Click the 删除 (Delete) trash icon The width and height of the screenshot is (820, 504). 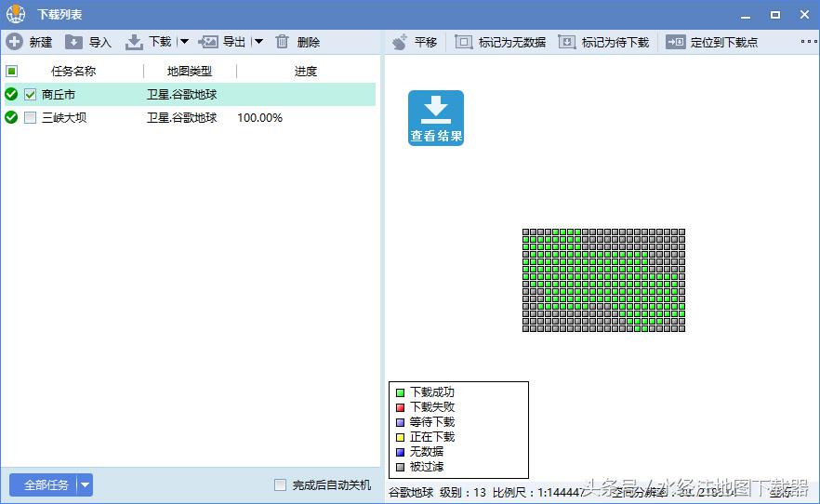coord(283,42)
